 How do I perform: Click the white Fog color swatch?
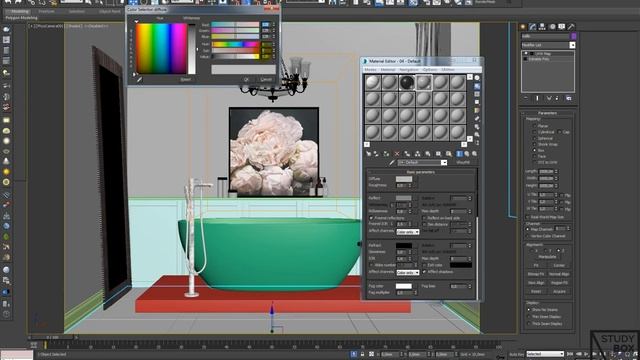click(x=404, y=286)
